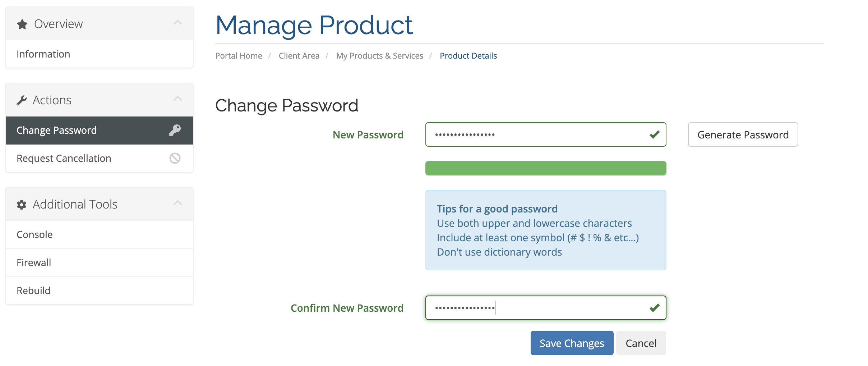Open the Firewall tool

click(x=34, y=263)
